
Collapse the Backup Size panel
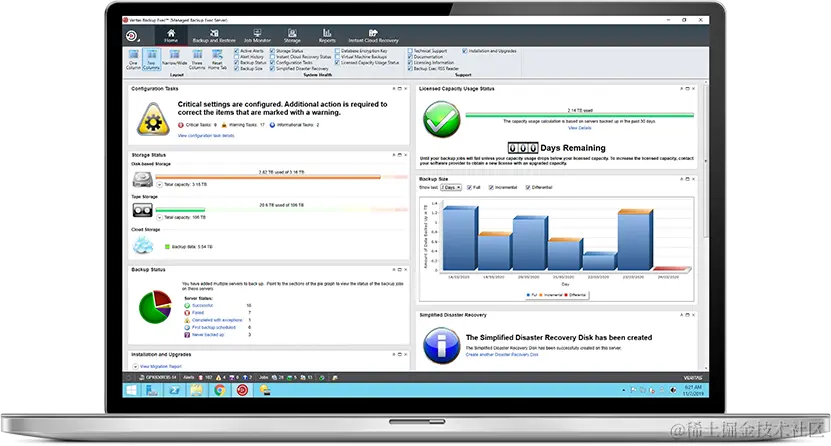pyautogui.click(x=682, y=179)
